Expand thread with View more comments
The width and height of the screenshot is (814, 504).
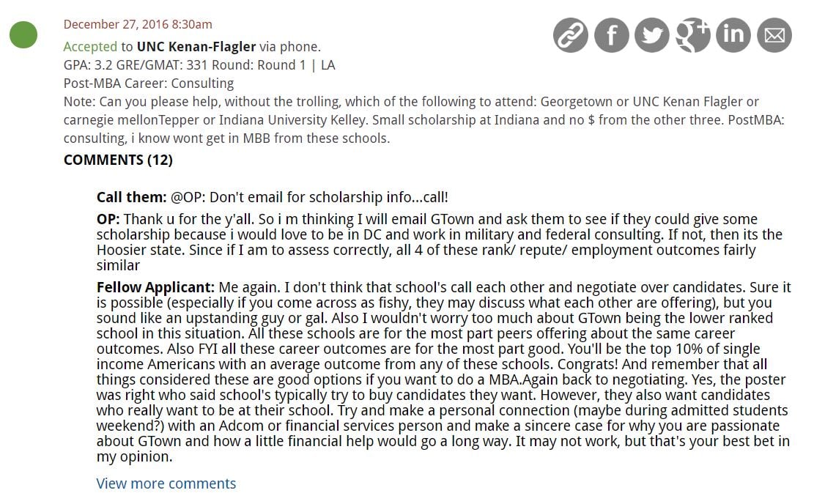pyautogui.click(x=166, y=483)
